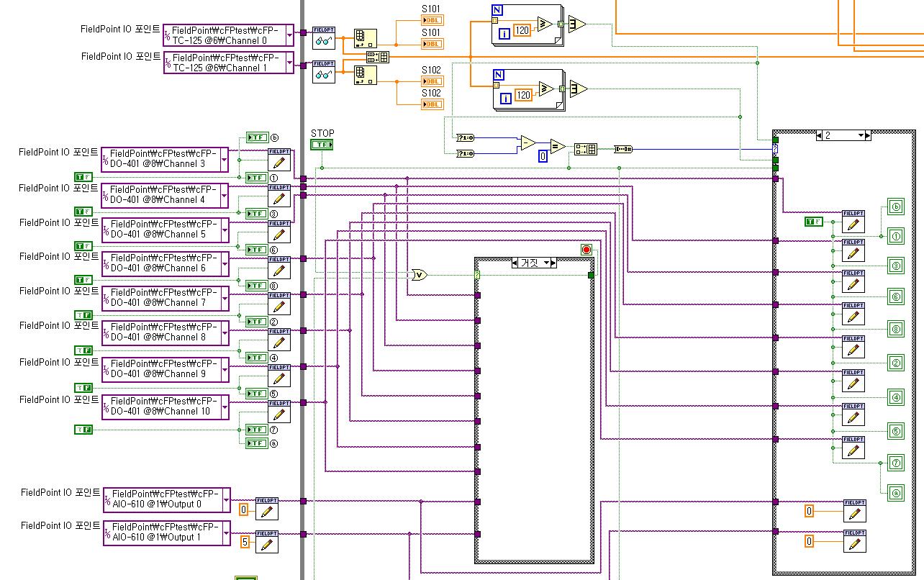This screenshot has width=924, height=580.
Task: Open dropdown of DO-401 Channel 6 IO point
Action: pos(224,263)
